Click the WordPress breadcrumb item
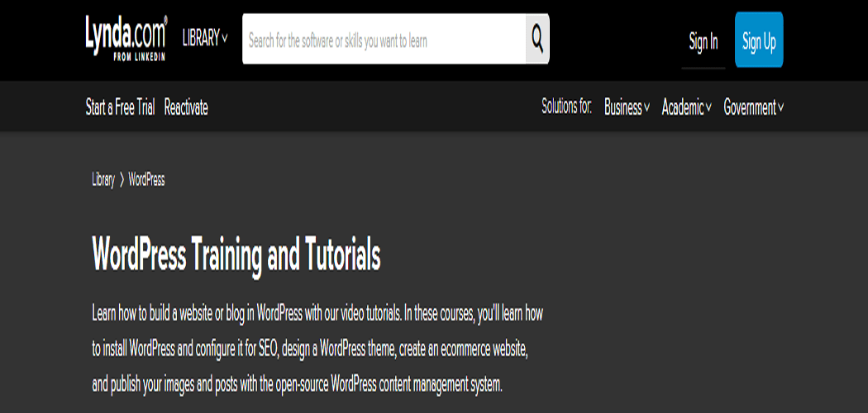Image resolution: width=868 pixels, height=413 pixels. click(146, 180)
